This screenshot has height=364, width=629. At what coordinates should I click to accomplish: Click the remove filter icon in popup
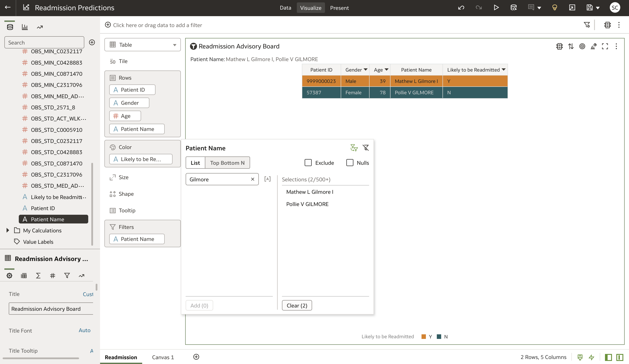point(366,148)
